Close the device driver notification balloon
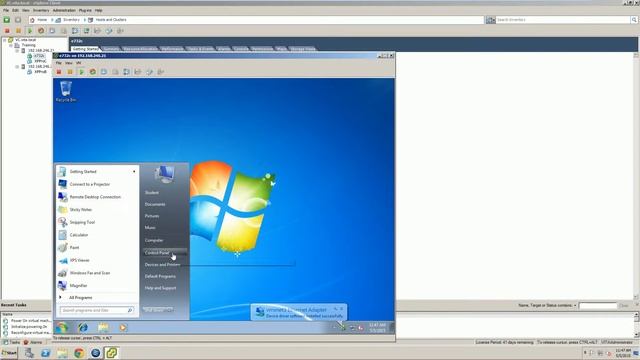The image size is (640, 360). [342, 309]
